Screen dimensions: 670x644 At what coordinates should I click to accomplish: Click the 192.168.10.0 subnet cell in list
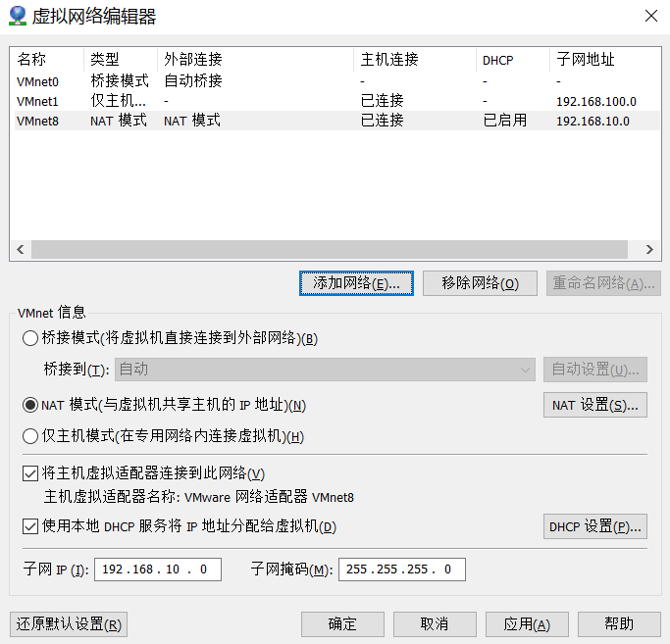593,122
